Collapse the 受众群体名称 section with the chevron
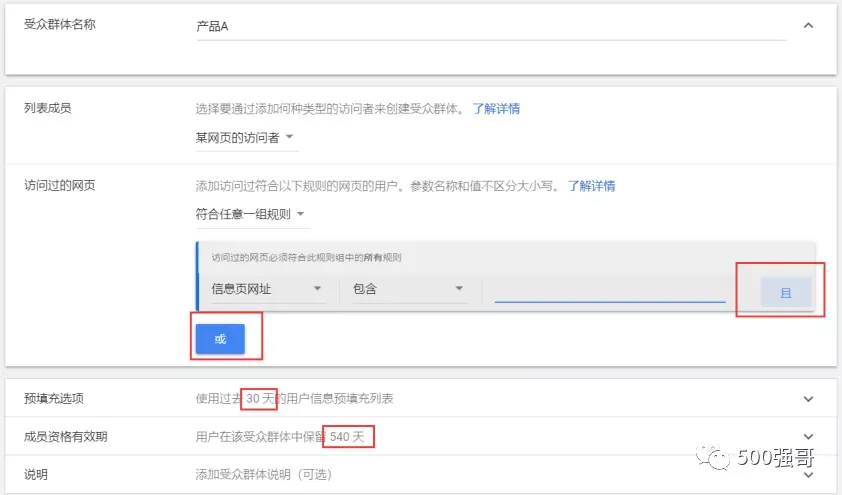 (x=808, y=26)
